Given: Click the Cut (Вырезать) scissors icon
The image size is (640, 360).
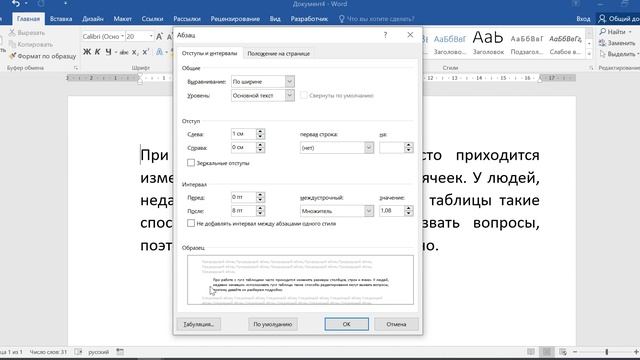Looking at the screenshot, I should 12,32.
